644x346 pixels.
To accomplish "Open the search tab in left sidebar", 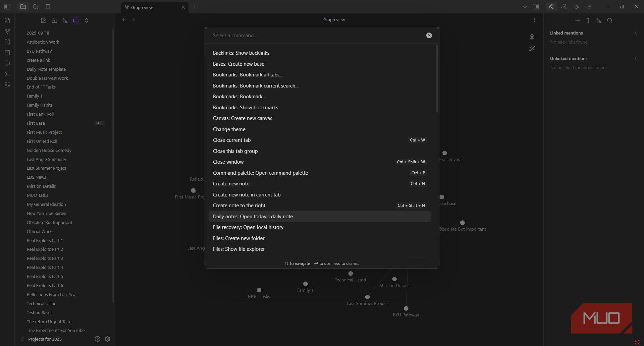I will point(36,7).
